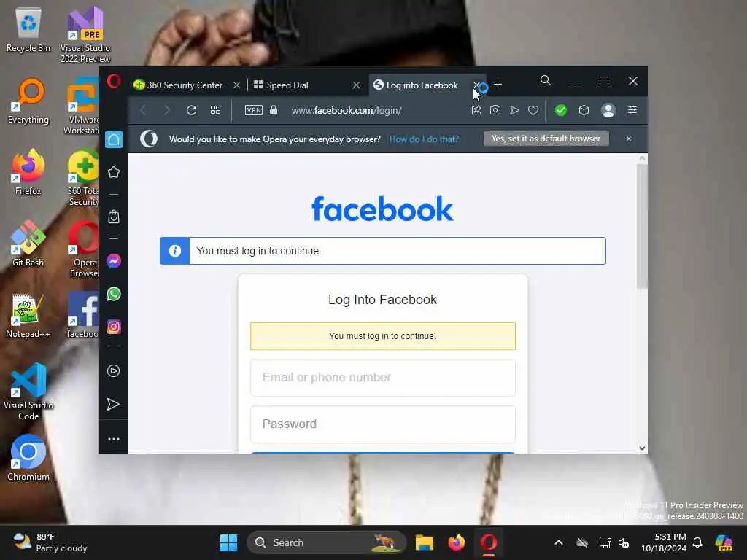View site security lock info
Image resolution: width=747 pixels, height=560 pixels.
pyautogui.click(x=274, y=110)
